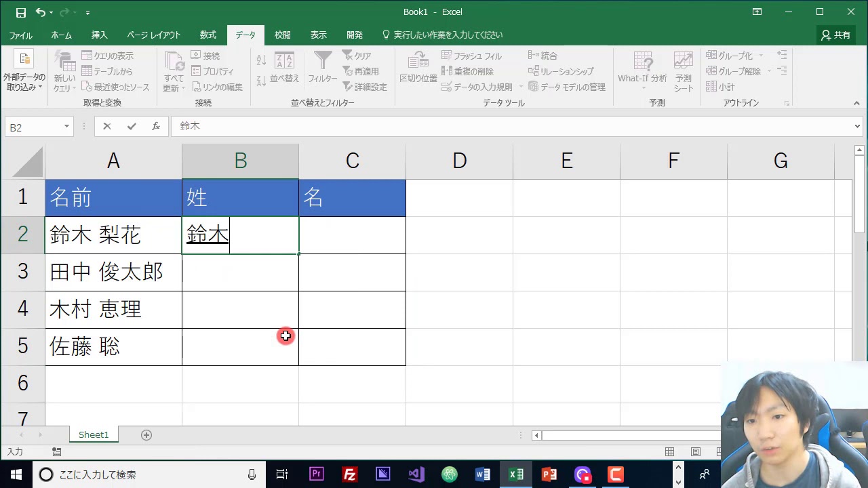This screenshot has width=868, height=488.
Task: Expand the Name Box dropdown arrow
Action: 66,127
